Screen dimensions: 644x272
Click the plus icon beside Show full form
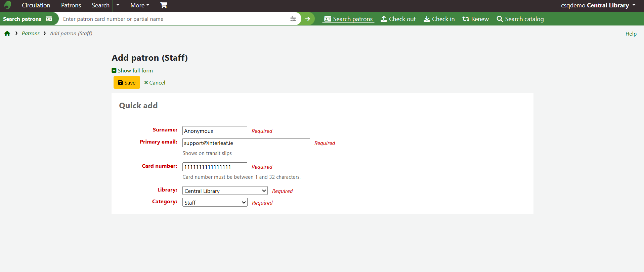pos(114,70)
